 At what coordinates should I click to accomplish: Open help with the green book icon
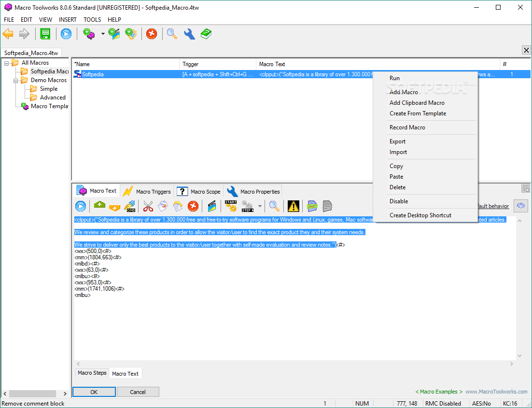(x=206, y=34)
